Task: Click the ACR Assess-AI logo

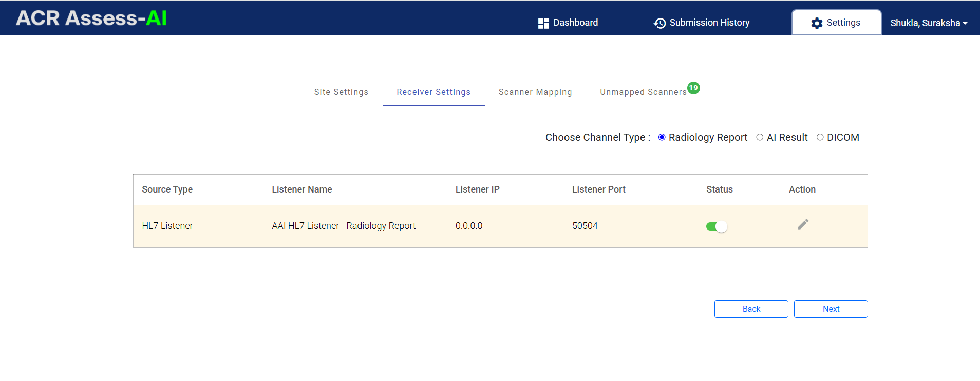Action: [91, 18]
